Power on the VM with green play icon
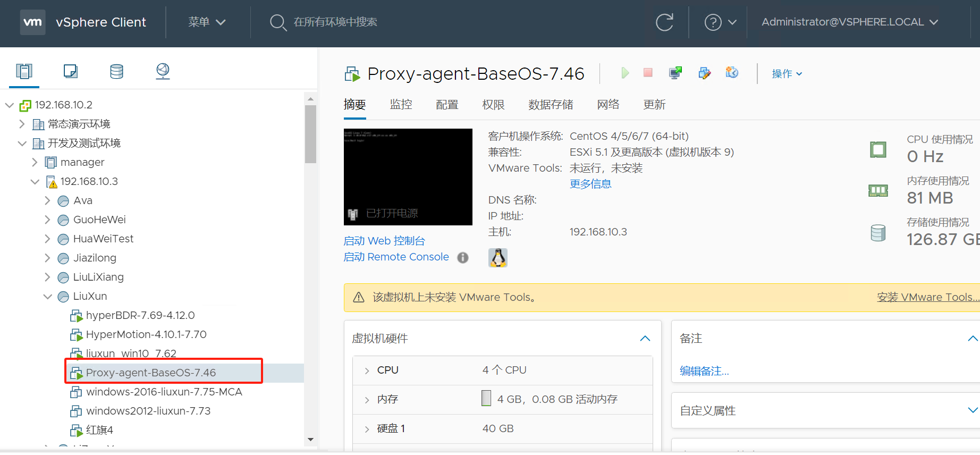The height and width of the screenshot is (455, 980). pyautogui.click(x=625, y=73)
